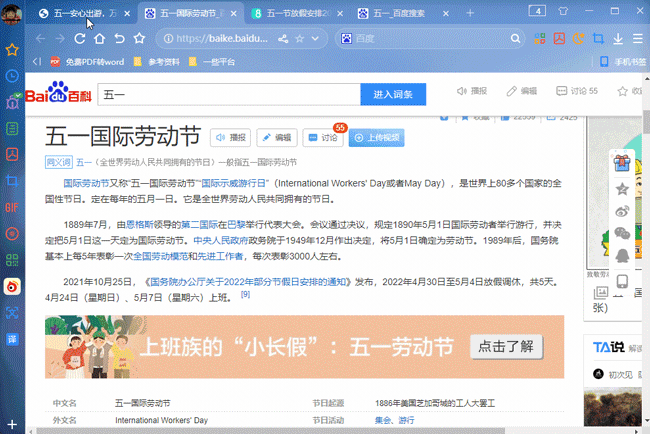The width and height of the screenshot is (650, 434).
Task: Open history clock icon in sidebar
Action: point(12,76)
